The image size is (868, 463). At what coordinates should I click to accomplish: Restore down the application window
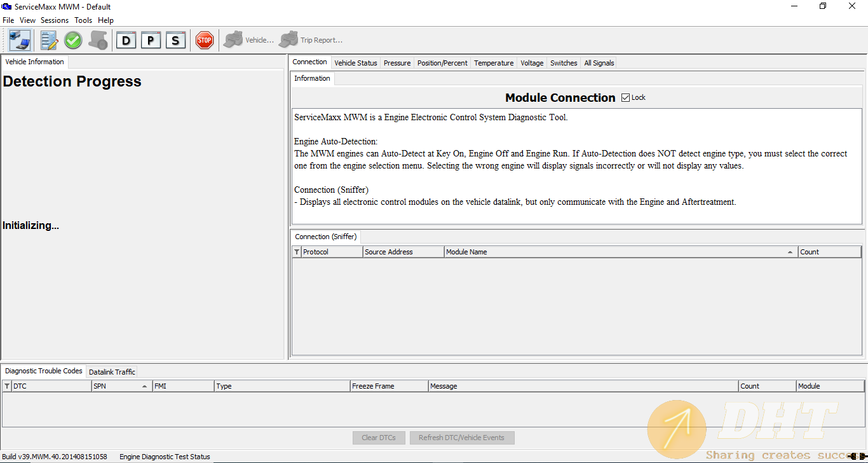pyautogui.click(x=823, y=6)
